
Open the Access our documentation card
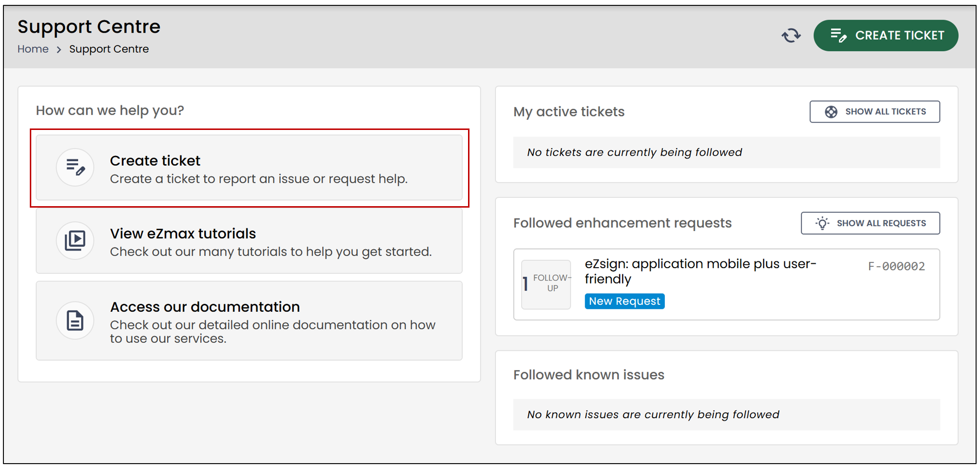pos(249,320)
